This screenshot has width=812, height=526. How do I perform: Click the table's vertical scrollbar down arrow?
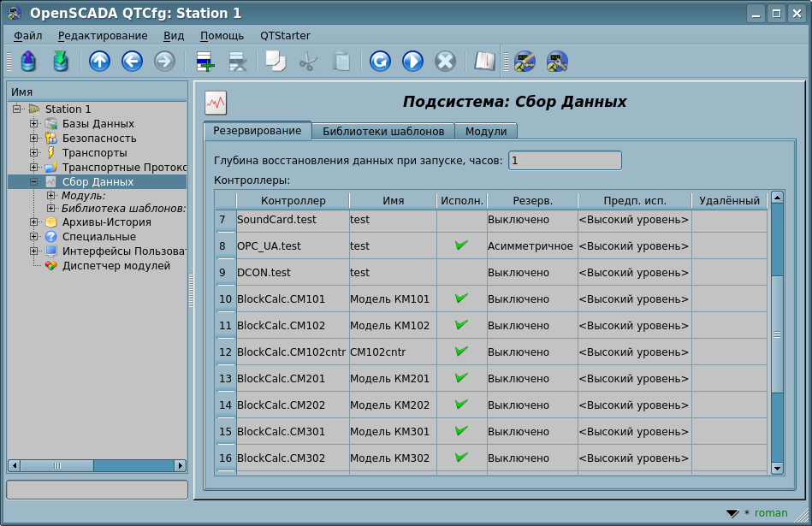click(777, 468)
